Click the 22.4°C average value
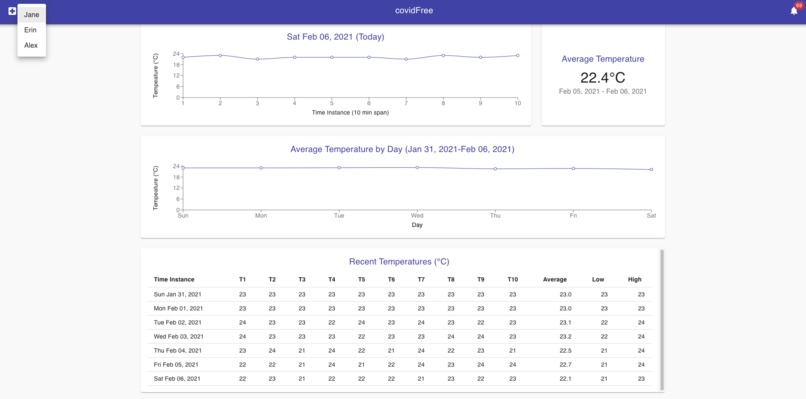 point(602,78)
